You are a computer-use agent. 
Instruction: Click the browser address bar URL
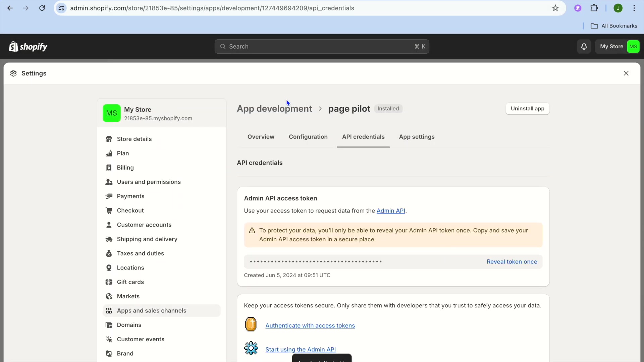coord(212,8)
